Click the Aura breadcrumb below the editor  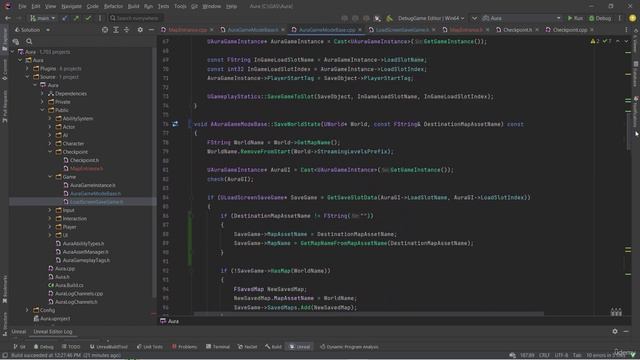[170, 321]
